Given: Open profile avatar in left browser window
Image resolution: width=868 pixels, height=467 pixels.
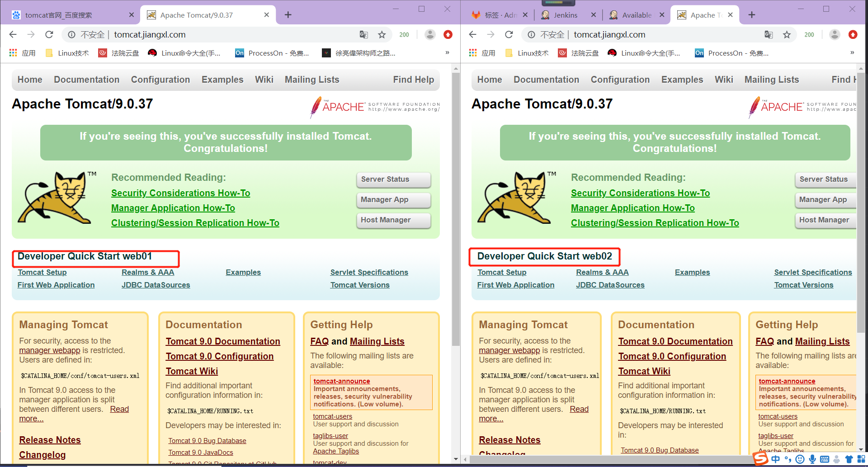Looking at the screenshot, I should click(430, 34).
